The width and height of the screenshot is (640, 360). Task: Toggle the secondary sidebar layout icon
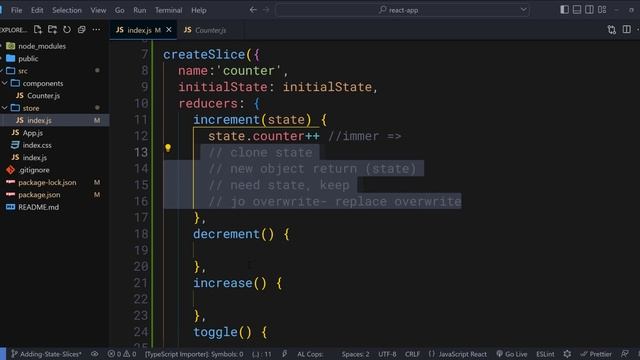(589, 9)
